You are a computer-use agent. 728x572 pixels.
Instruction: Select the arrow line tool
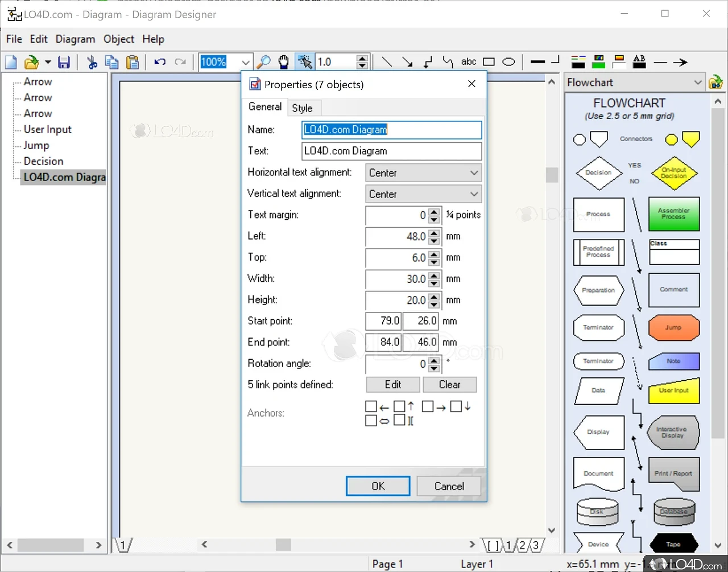pos(407,61)
